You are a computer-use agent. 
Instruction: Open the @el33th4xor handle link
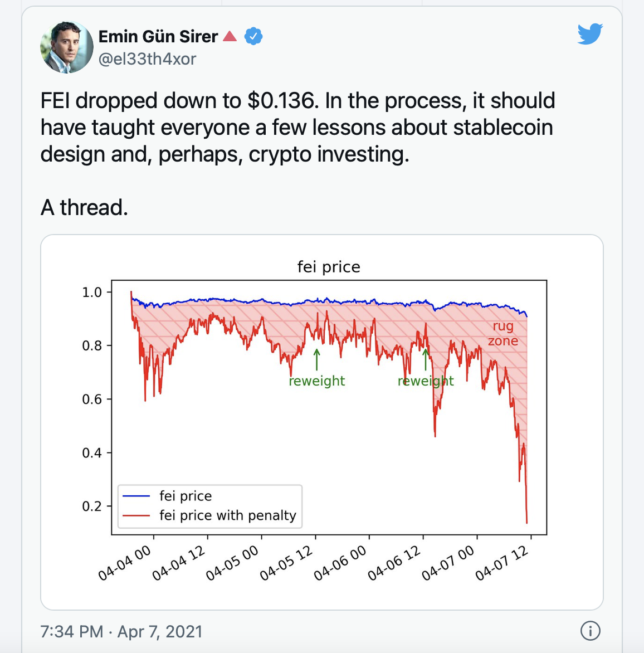pyautogui.click(x=148, y=59)
